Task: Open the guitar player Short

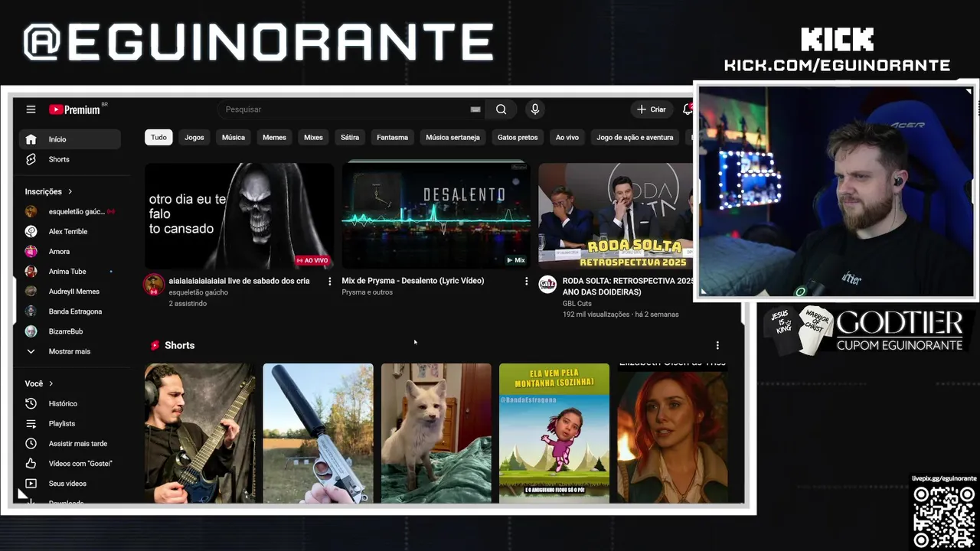Action: tap(200, 433)
